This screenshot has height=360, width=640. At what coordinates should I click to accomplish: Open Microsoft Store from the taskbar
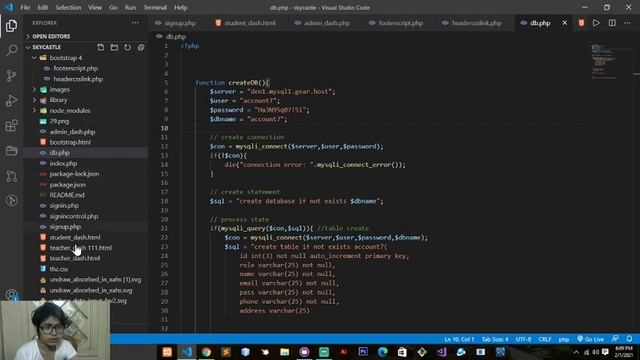coord(402,352)
